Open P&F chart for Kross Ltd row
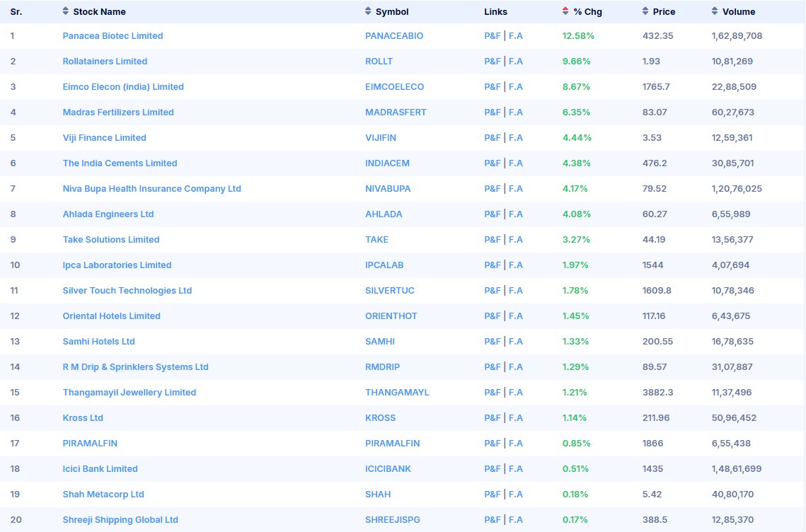Screen dimensions: 806x532 point(492,418)
